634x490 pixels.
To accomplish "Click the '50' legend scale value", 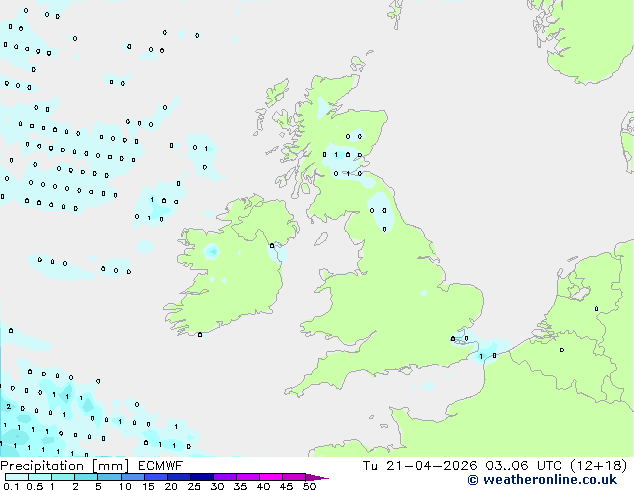I will click(x=309, y=486).
